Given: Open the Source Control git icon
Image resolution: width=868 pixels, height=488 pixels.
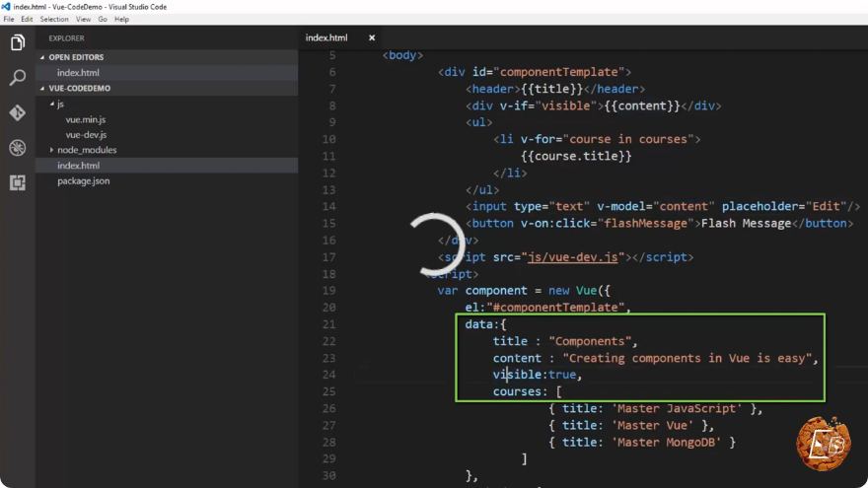Looking at the screenshot, I should [x=18, y=112].
